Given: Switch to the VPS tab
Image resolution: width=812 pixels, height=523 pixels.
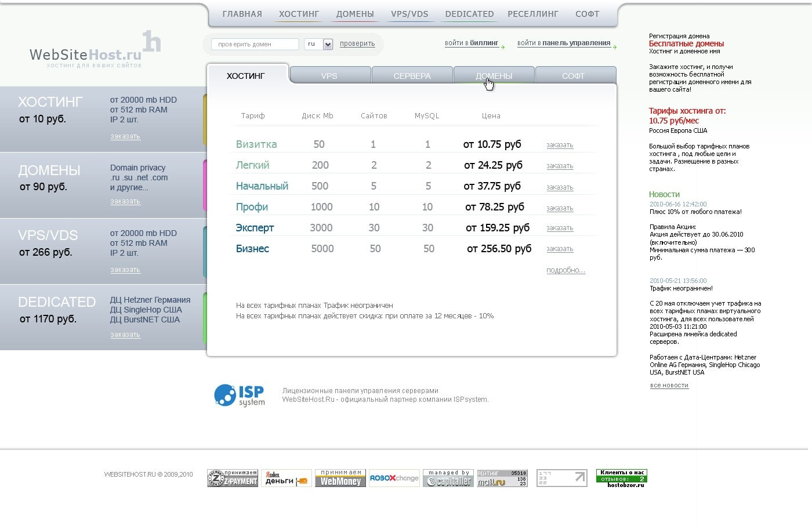Looking at the screenshot, I should [x=329, y=76].
